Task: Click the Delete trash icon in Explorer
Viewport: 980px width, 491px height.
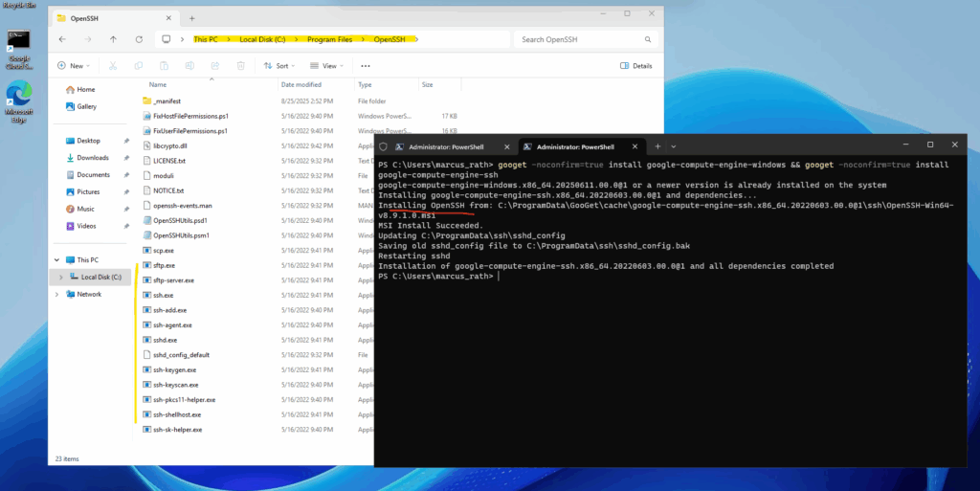Action: pyautogui.click(x=240, y=66)
